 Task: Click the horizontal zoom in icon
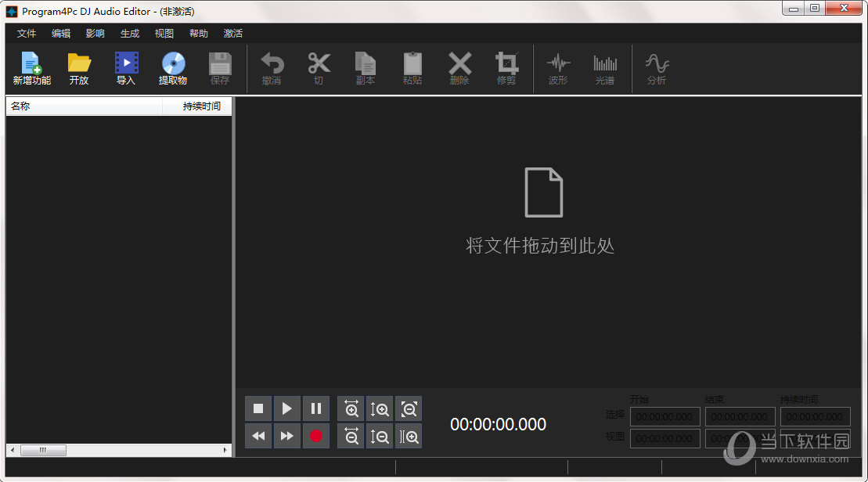point(351,408)
